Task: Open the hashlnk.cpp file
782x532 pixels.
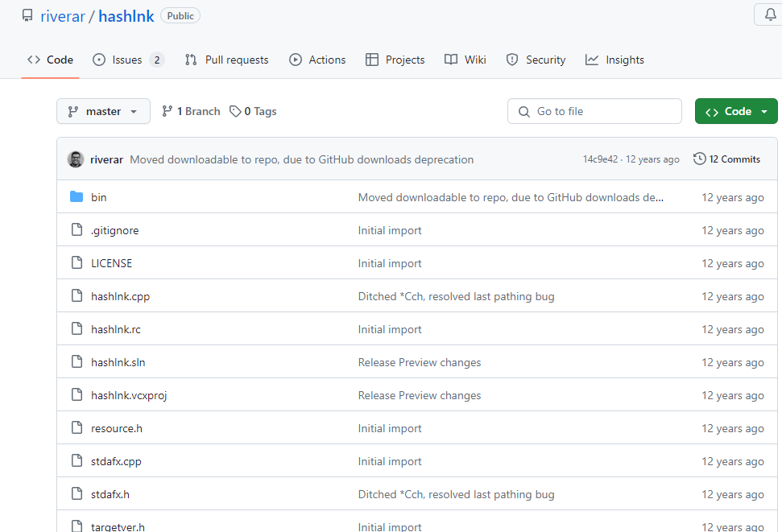Action: [120, 296]
